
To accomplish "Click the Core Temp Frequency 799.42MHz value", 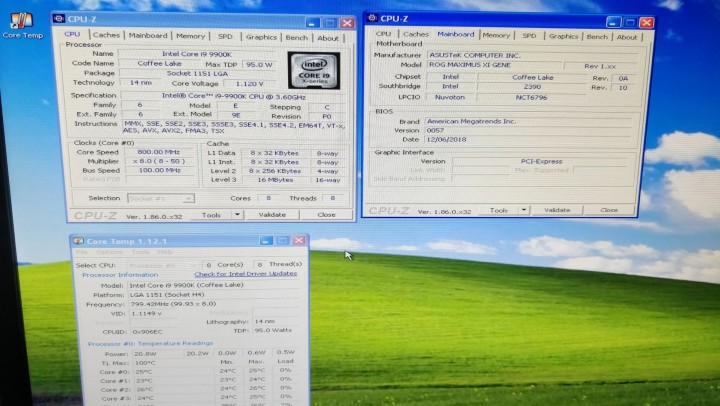I will coord(173,304).
